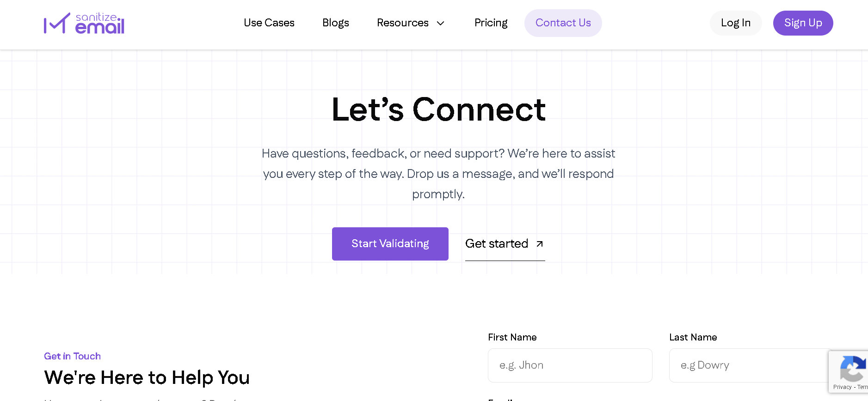Navigate to Pricing
868x401 pixels.
491,23
